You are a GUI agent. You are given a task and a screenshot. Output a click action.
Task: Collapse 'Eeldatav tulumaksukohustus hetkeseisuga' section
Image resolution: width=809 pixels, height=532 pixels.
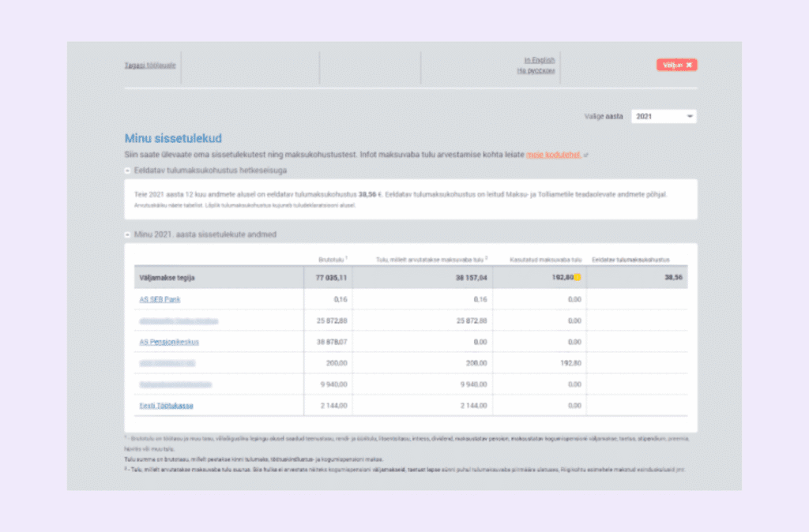pyautogui.click(x=128, y=170)
